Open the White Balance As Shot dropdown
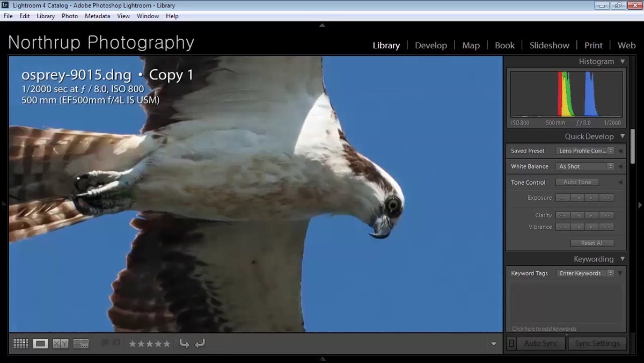Viewport: 644px width, 363px height. click(585, 166)
